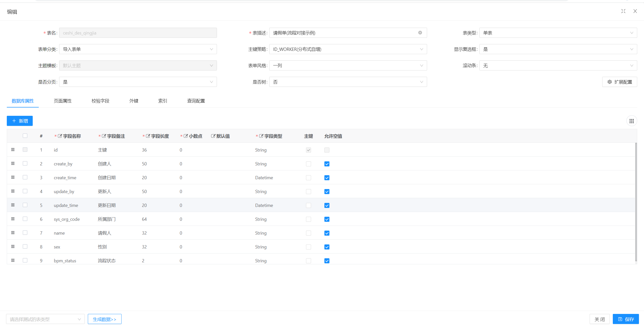Tick the select-all checkbox in table header
The height and width of the screenshot is (326, 644).
click(x=25, y=136)
